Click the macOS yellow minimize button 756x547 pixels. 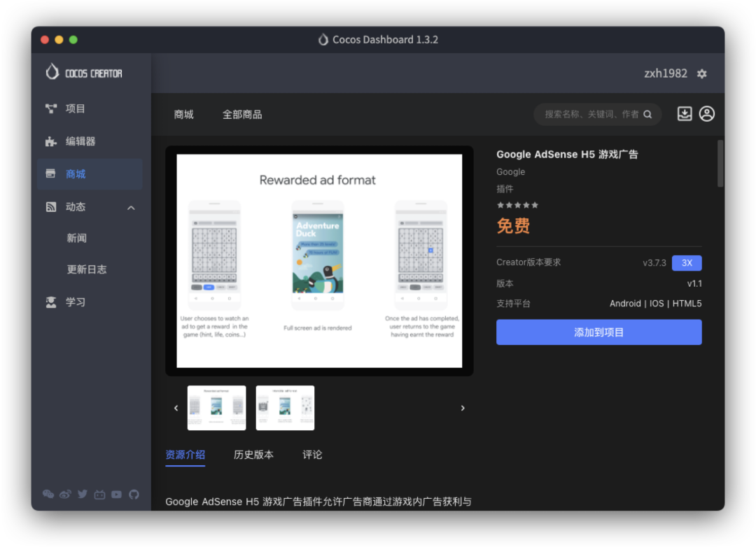click(59, 39)
